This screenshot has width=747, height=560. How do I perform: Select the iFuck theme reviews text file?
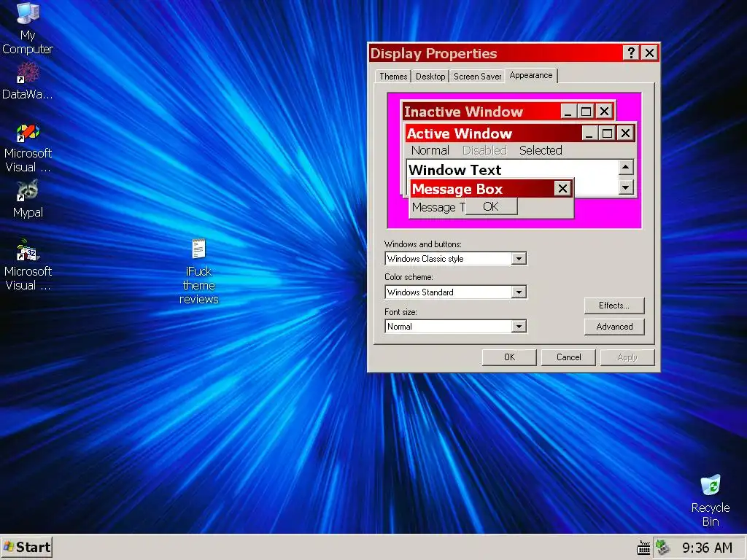point(198,271)
